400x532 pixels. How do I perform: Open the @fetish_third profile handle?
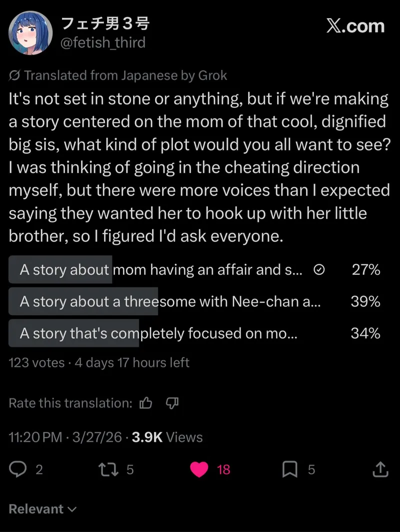click(x=102, y=43)
